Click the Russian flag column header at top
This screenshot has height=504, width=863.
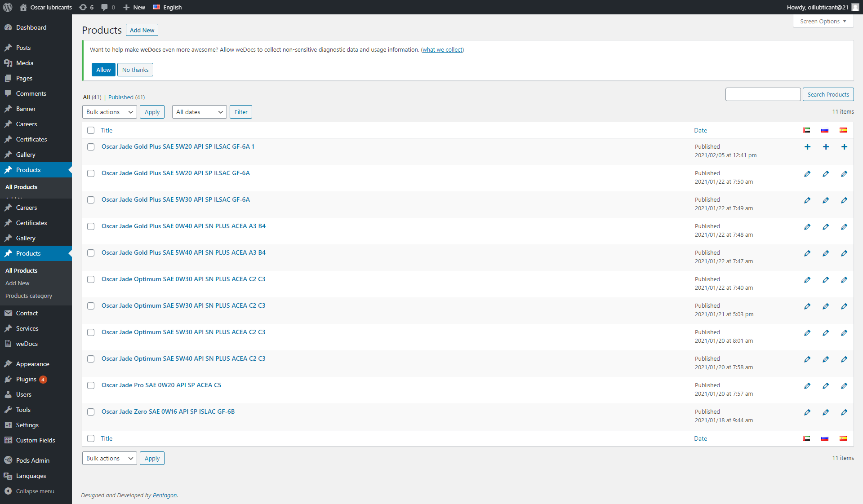[825, 130]
